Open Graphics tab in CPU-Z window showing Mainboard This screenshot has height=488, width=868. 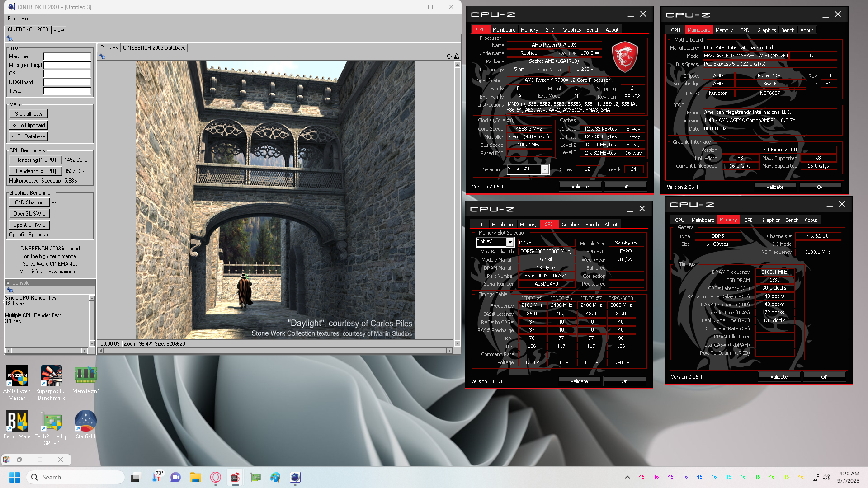coord(766,30)
